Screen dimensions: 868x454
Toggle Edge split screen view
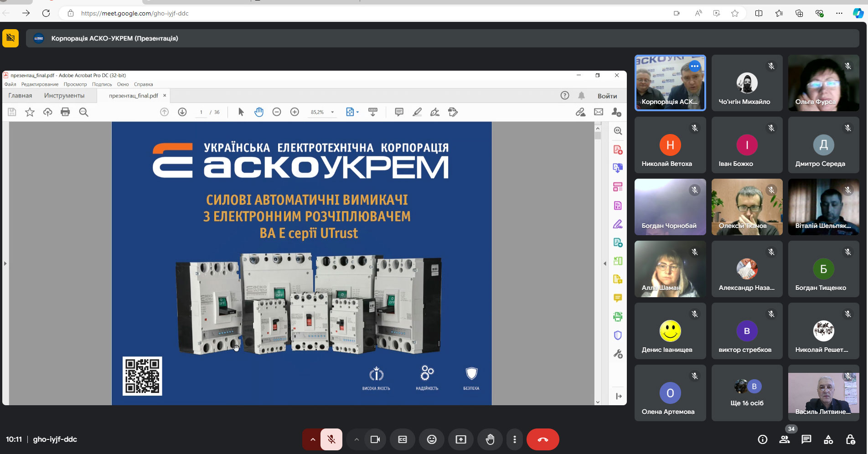(x=759, y=13)
